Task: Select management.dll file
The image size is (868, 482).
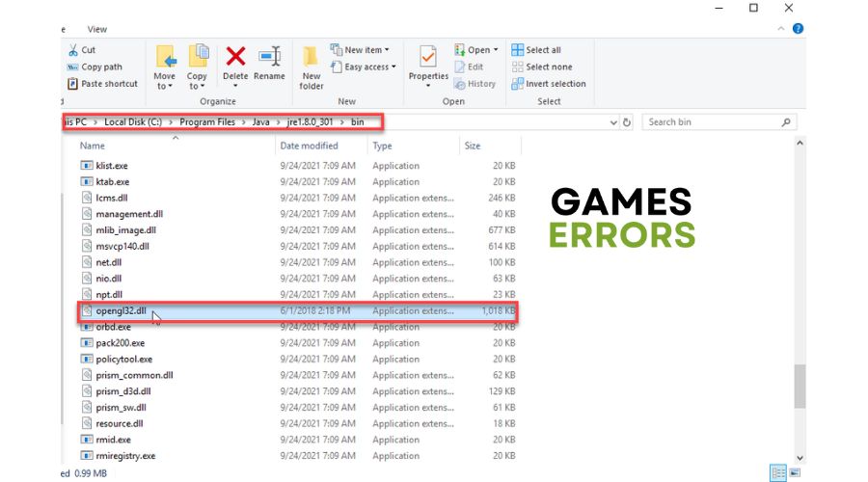Action: pos(297,214)
